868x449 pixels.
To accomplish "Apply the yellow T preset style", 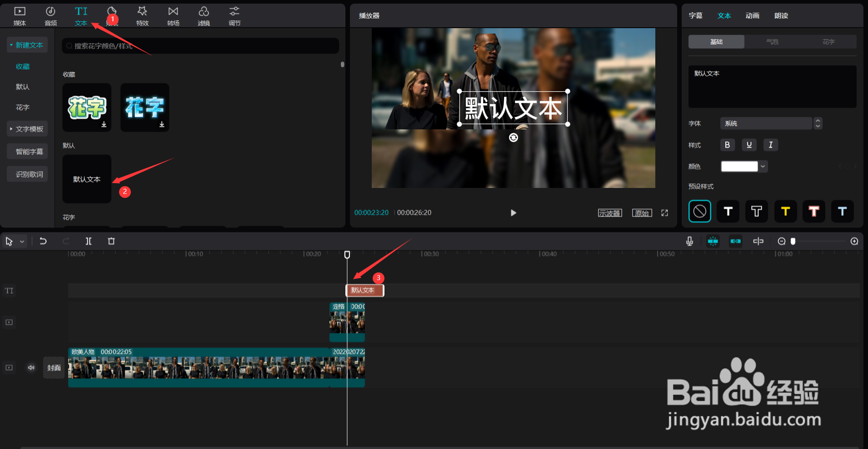I will pos(785,211).
